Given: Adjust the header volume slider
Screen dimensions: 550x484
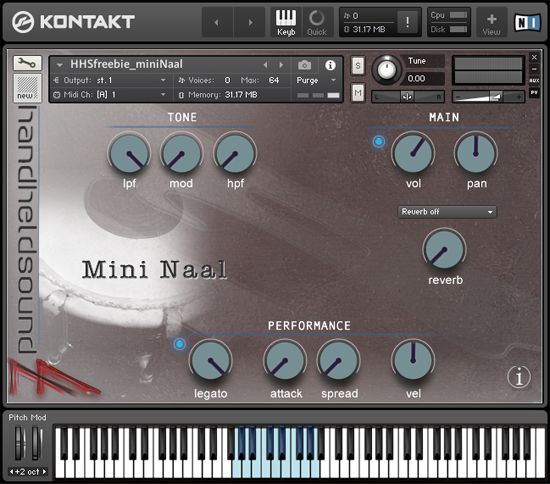Looking at the screenshot, I should 488,97.
